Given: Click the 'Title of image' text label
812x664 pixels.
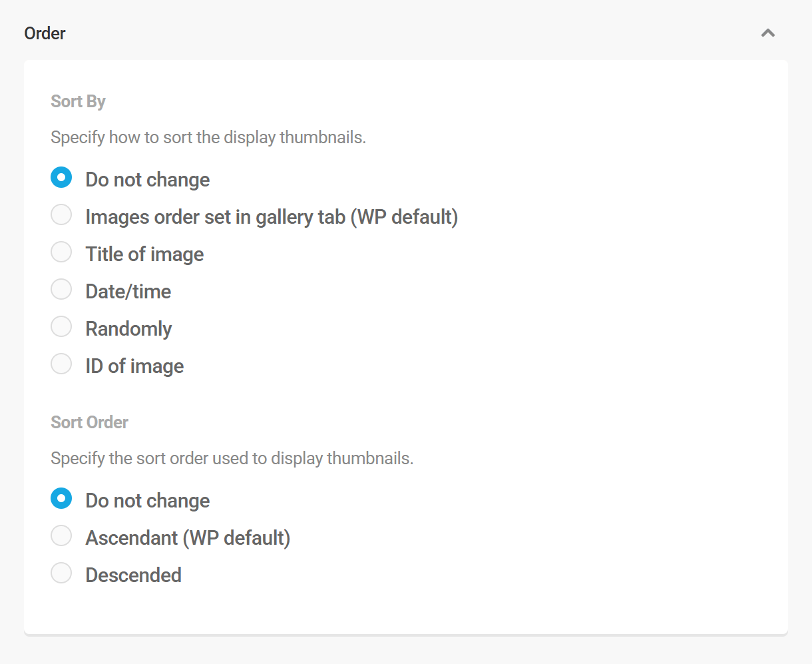Looking at the screenshot, I should (x=144, y=254).
